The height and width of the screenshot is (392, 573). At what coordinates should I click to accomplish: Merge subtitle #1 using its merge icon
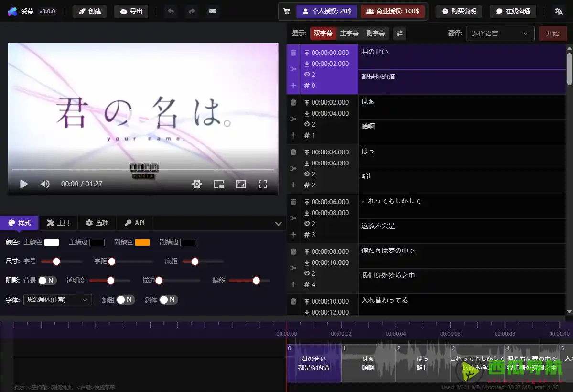click(x=293, y=119)
